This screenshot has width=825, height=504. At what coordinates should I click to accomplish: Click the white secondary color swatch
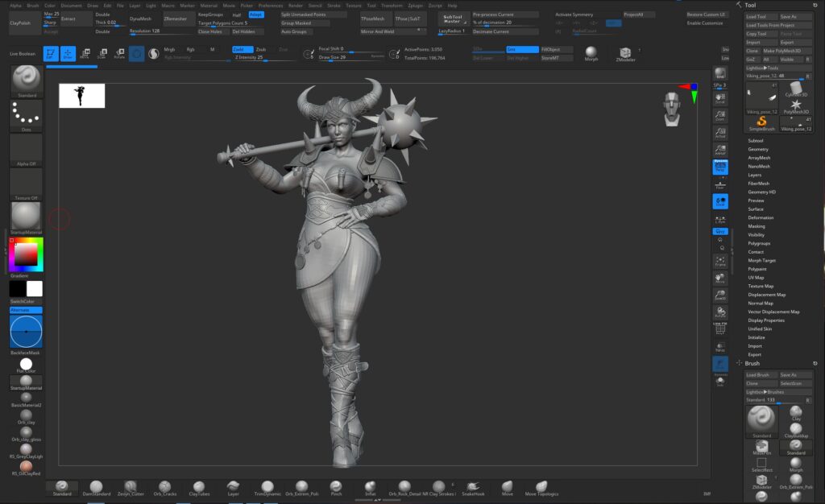click(34, 288)
